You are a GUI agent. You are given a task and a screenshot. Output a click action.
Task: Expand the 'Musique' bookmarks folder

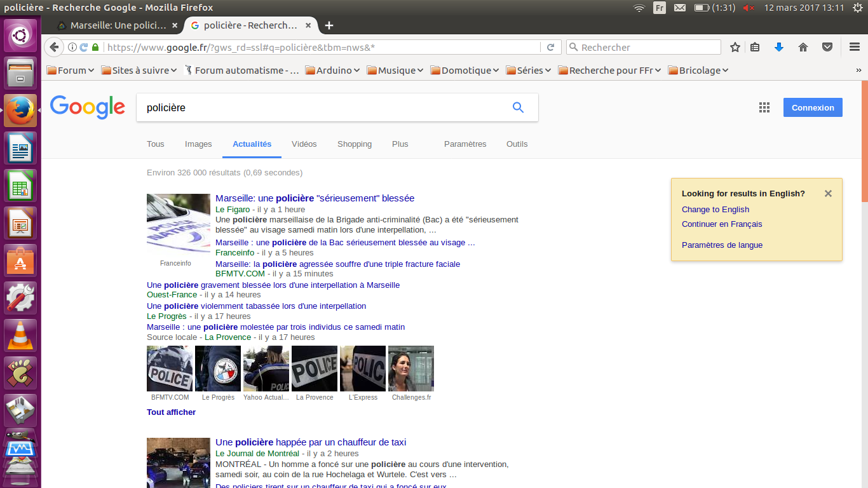tap(395, 71)
